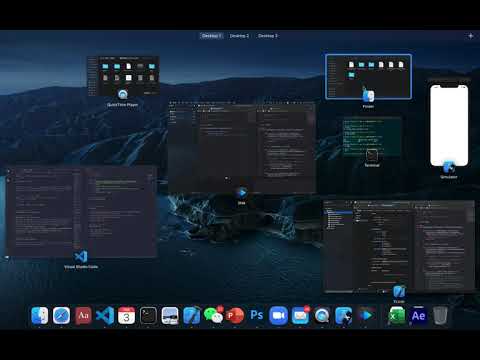The width and height of the screenshot is (480, 360).
Task: Click the Zoom icon in the Dock
Action: pos(279,315)
